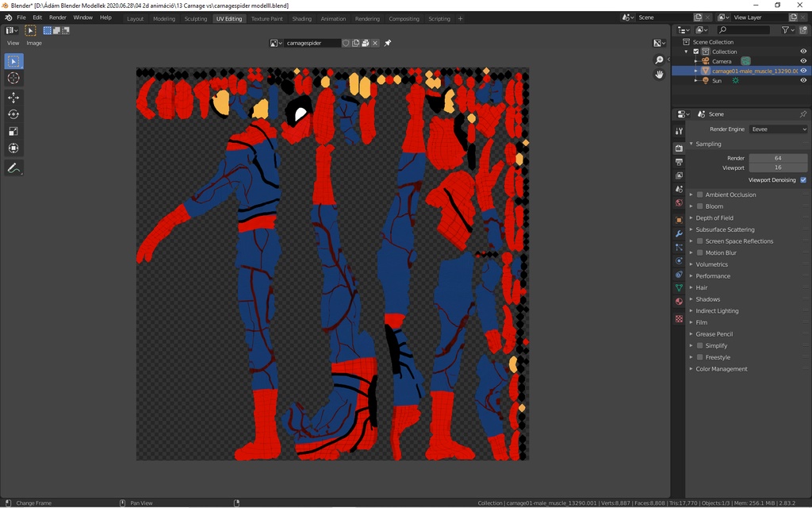Create a fake user for the image
This screenshot has width=812, height=508.
347,44
